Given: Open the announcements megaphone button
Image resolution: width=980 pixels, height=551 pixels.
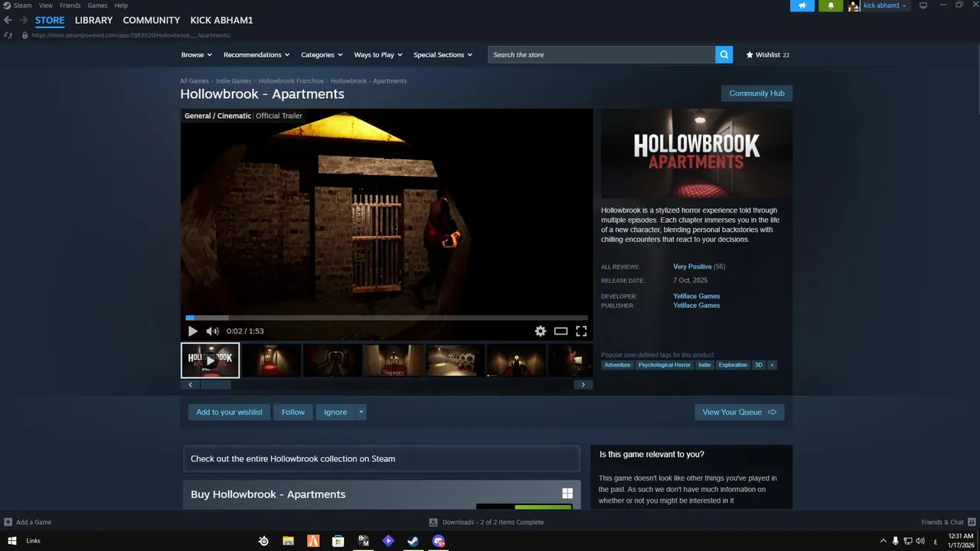Looking at the screenshot, I should click(x=802, y=5).
